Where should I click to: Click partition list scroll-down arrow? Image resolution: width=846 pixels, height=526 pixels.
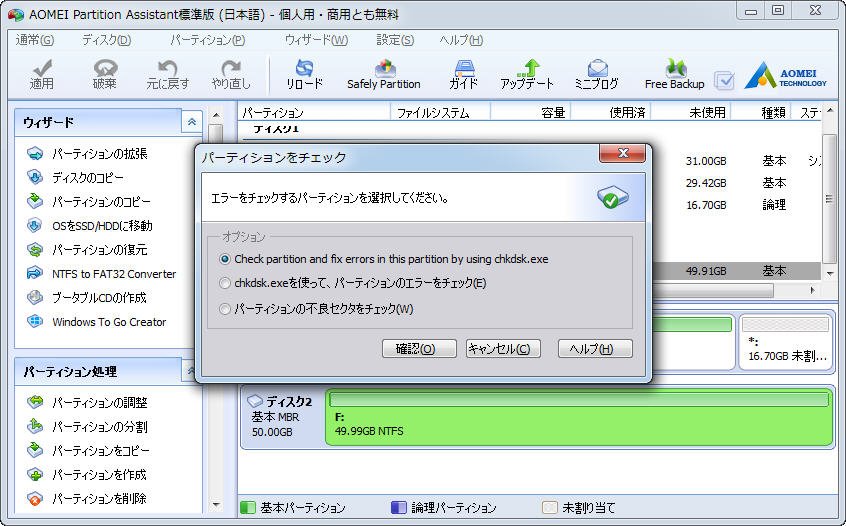[x=830, y=274]
